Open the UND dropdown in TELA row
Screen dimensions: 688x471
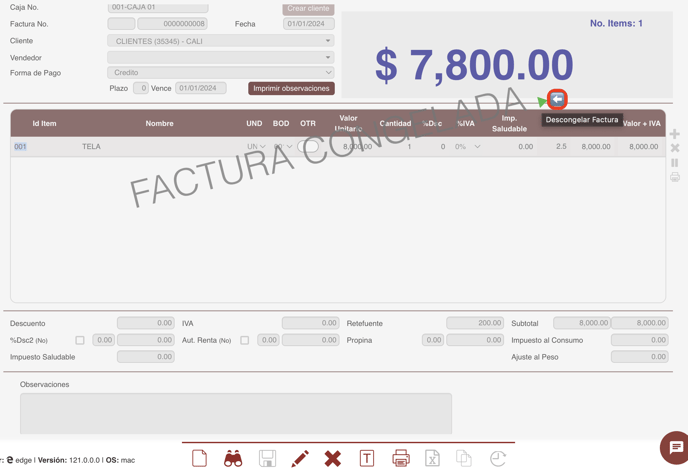coord(256,147)
